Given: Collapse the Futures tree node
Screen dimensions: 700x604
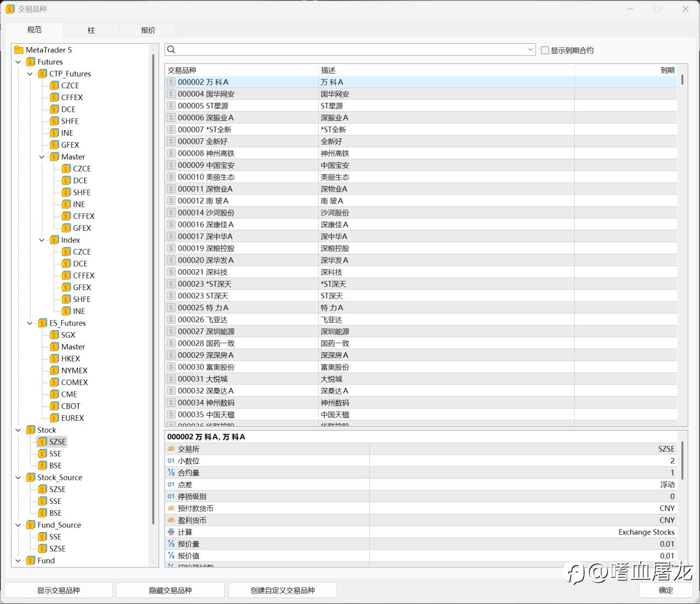Looking at the screenshot, I should [x=18, y=62].
